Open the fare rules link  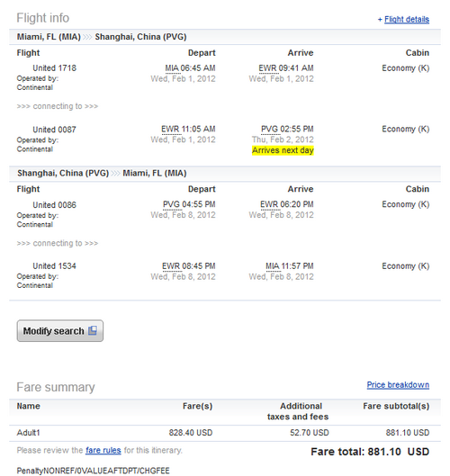click(103, 450)
